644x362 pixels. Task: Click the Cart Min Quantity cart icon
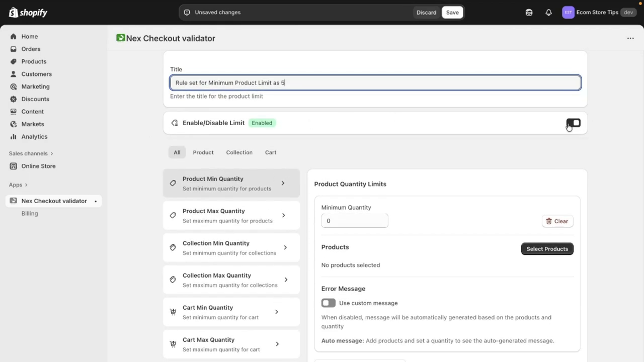(x=173, y=312)
